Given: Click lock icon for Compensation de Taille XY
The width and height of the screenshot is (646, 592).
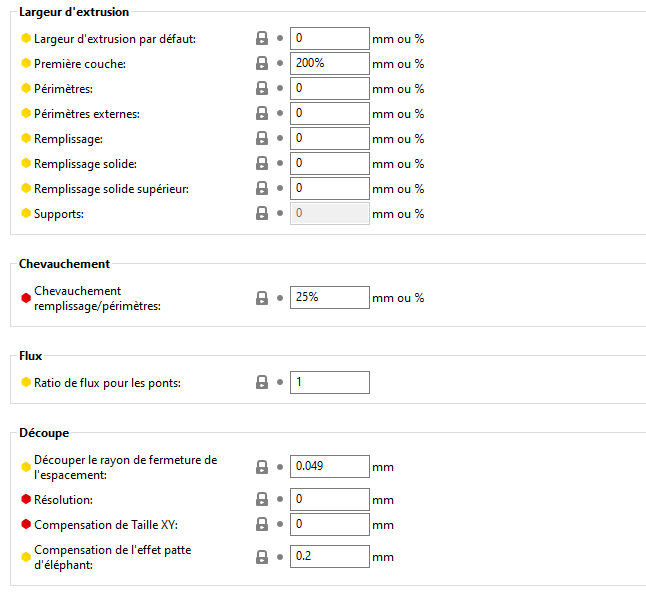Looking at the screenshot, I should click(262, 524).
